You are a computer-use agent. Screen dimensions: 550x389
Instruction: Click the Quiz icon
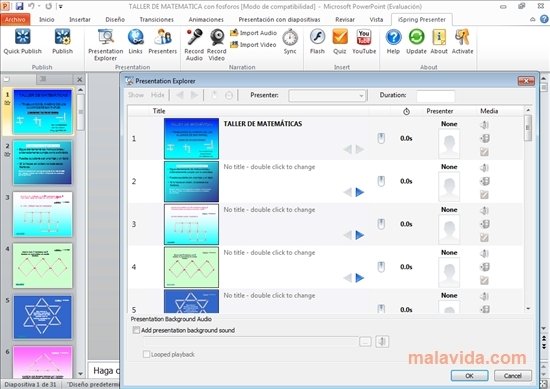coord(340,36)
